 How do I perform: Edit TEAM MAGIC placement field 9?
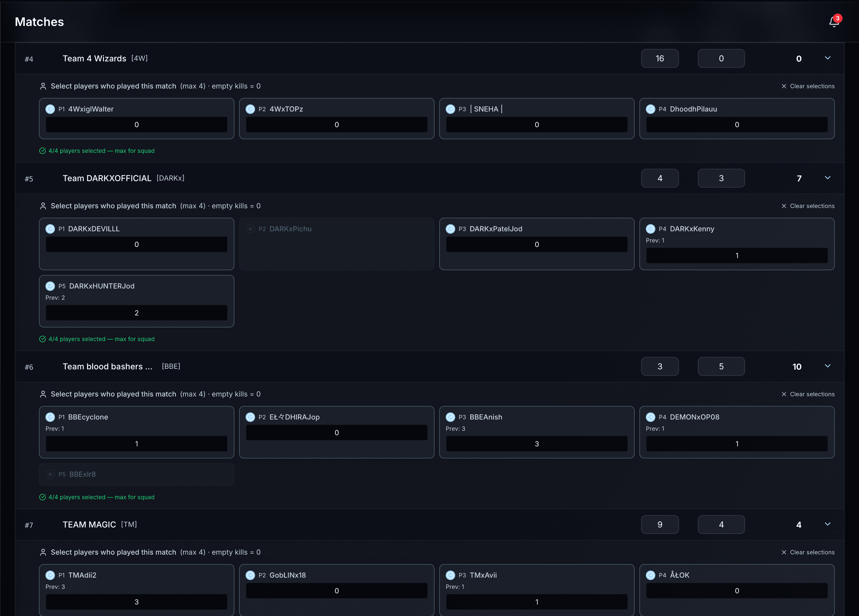(x=660, y=524)
